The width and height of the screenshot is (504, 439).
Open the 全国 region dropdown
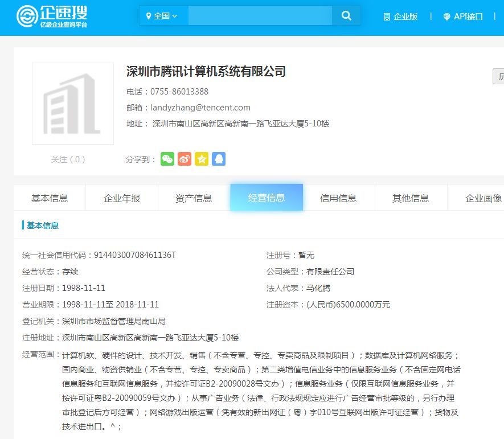tap(164, 15)
